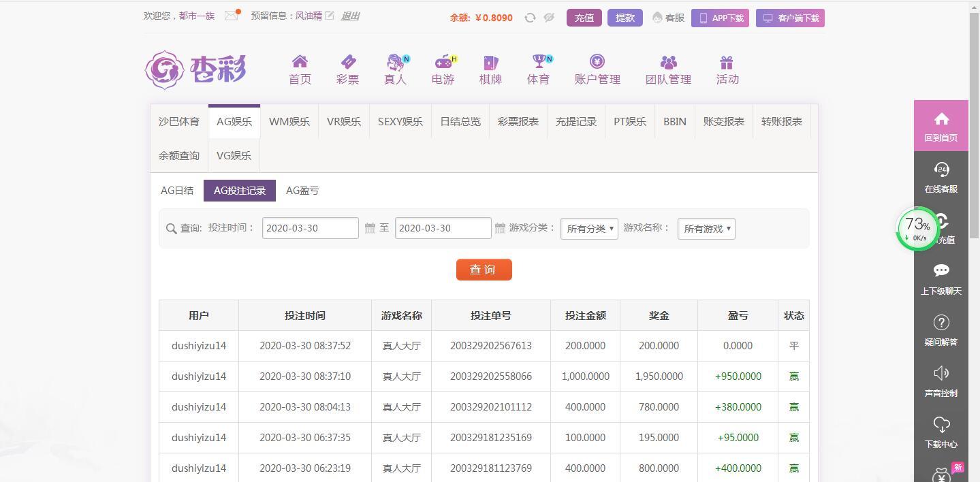
Task: Expand the 所有游戏 game name dropdown
Action: (706, 228)
